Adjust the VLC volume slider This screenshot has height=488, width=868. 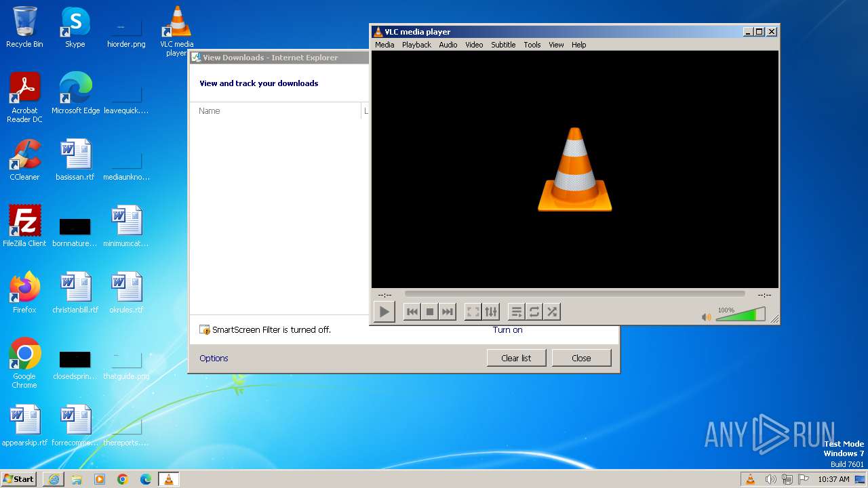(741, 315)
